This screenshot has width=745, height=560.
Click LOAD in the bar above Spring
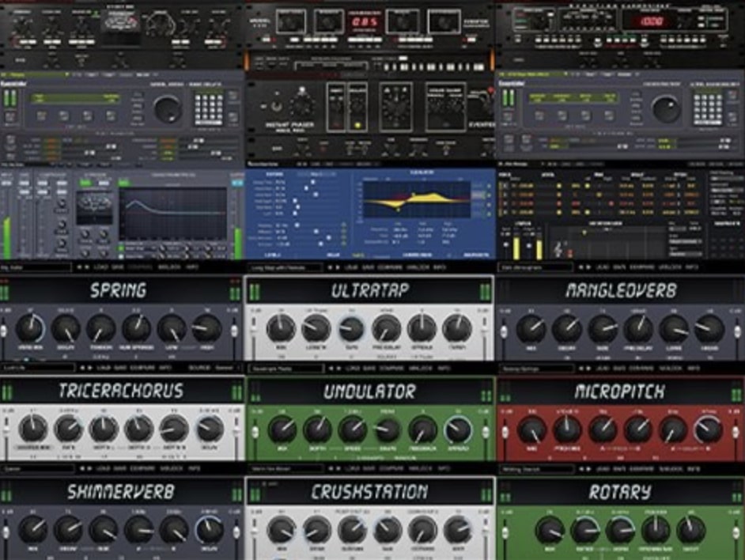pos(100,267)
